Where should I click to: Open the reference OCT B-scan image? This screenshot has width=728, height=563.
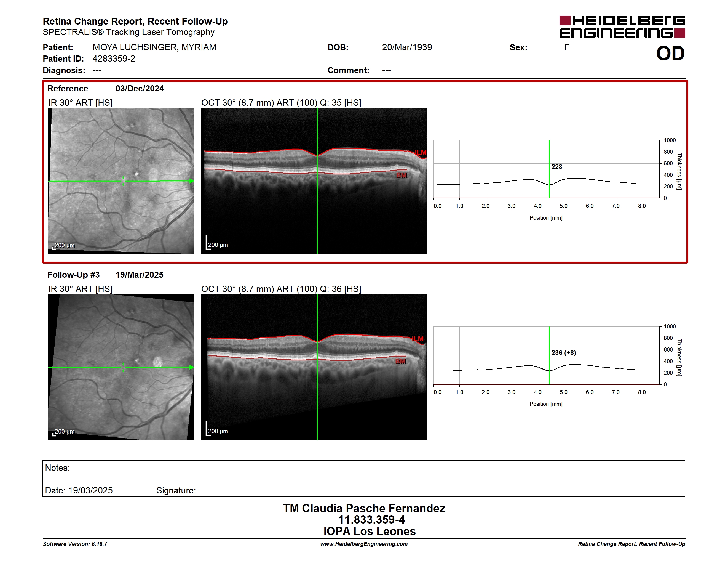pos(314,181)
